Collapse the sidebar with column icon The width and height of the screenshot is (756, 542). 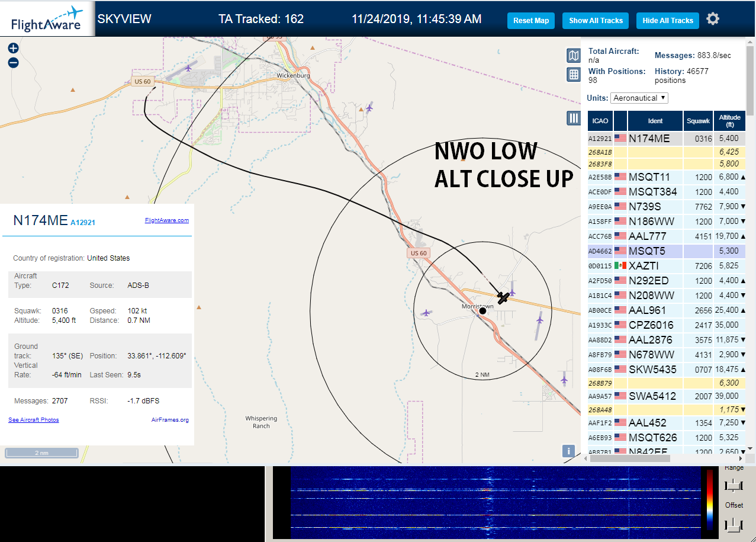tap(574, 118)
